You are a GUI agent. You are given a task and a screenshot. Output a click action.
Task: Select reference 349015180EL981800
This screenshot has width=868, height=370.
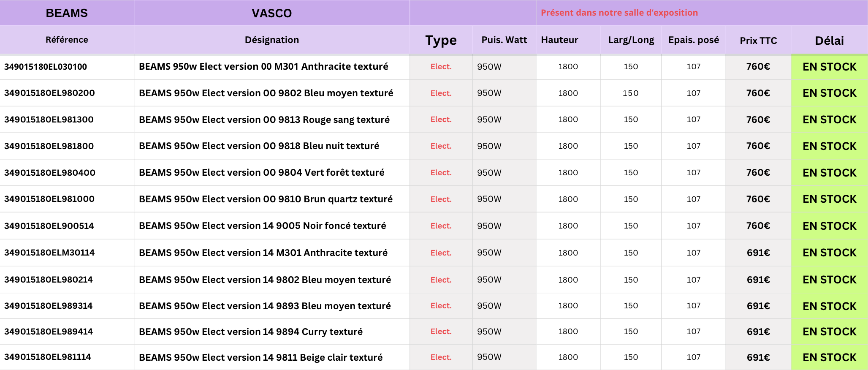point(49,146)
